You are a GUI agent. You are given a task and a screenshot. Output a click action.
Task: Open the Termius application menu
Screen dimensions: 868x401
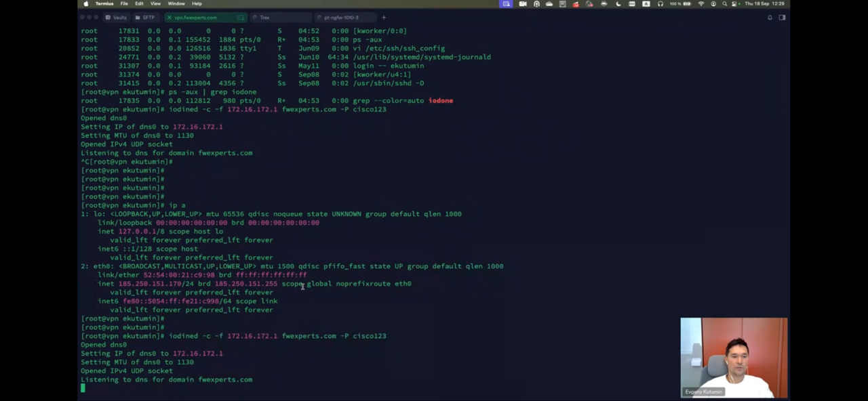pos(104,4)
